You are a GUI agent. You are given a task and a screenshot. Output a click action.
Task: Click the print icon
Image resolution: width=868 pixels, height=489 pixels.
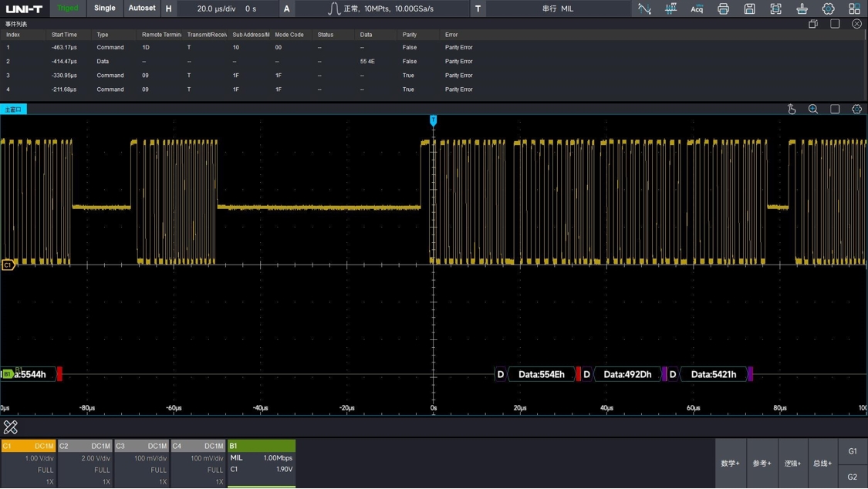[x=723, y=8]
